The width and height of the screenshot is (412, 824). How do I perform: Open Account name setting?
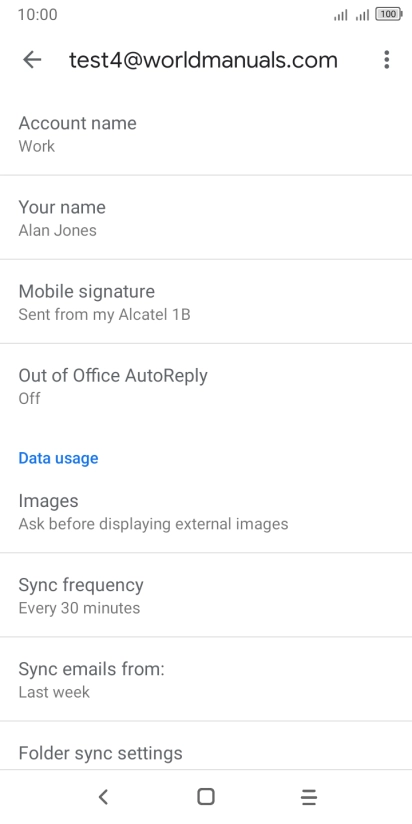206,133
